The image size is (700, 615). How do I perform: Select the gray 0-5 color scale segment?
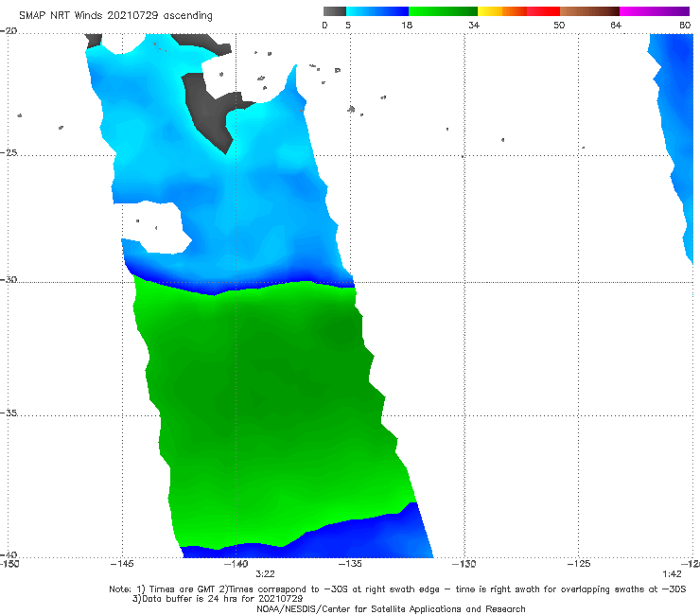[335, 11]
